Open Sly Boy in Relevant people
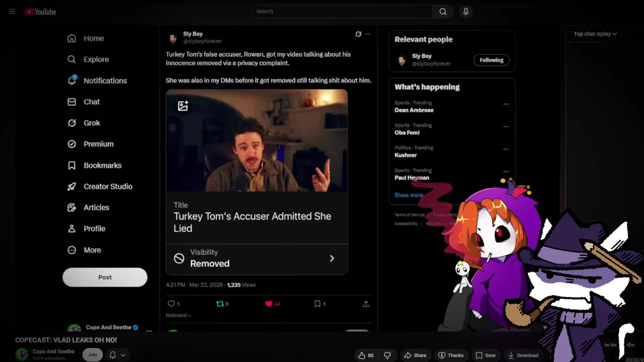The width and height of the screenshot is (644, 362). pyautogui.click(x=422, y=56)
